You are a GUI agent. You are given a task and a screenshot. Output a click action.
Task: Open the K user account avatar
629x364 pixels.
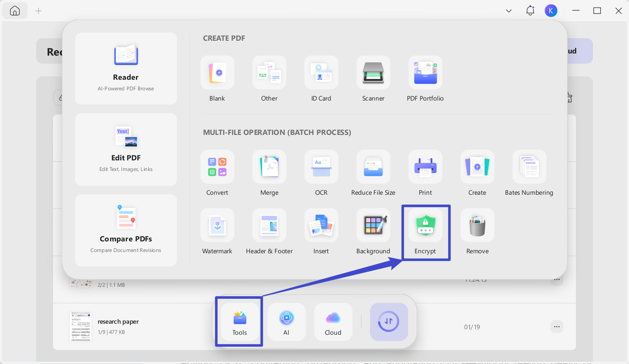pyautogui.click(x=551, y=11)
